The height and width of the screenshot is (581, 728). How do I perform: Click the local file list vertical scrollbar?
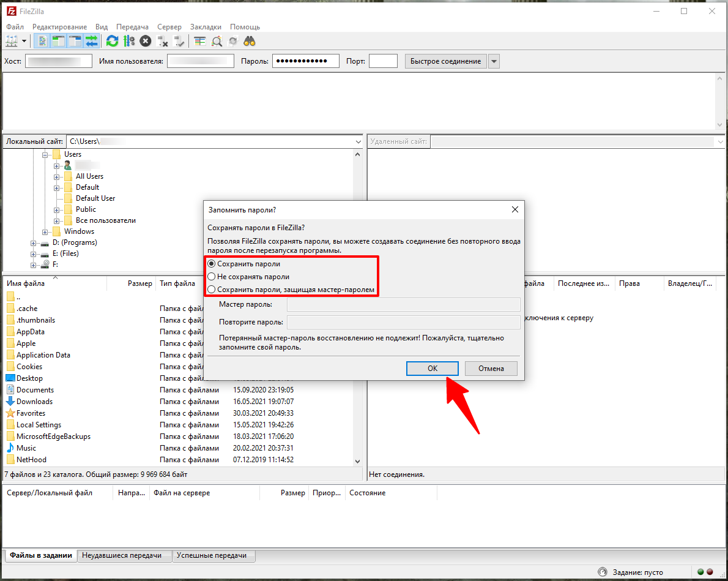pos(358,367)
